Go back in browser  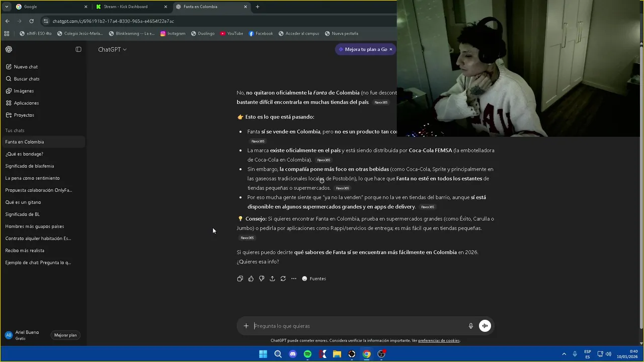pyautogui.click(x=7, y=21)
